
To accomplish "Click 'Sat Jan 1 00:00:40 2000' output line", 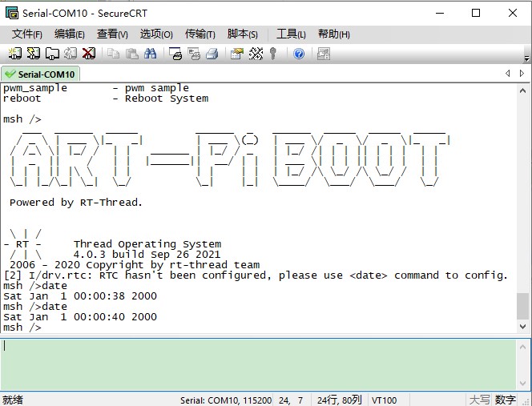I will pos(80,317).
